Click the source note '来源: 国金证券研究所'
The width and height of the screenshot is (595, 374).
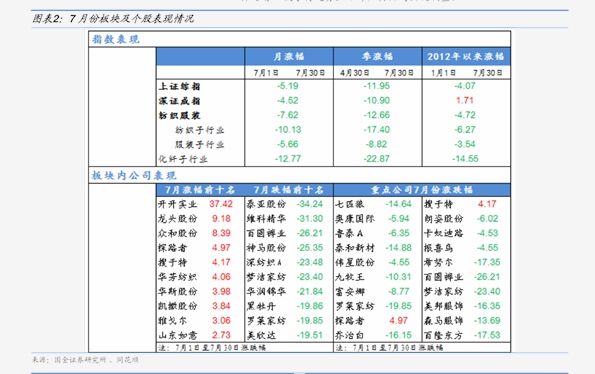tap(69, 360)
